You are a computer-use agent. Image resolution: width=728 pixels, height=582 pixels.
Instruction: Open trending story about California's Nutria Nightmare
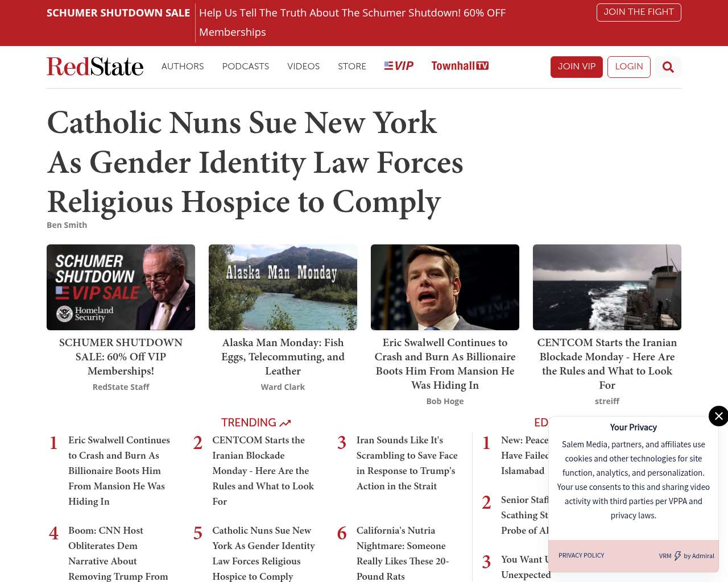click(x=402, y=553)
